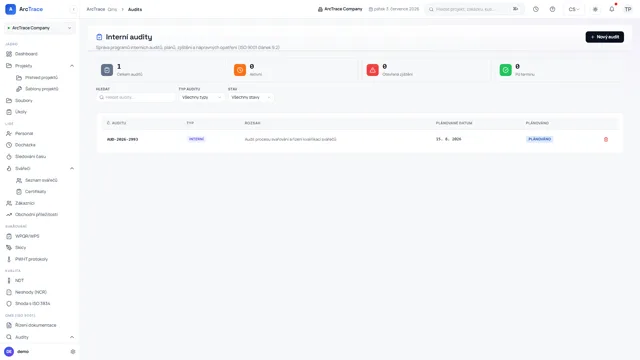Click the ArcTrace logo icon
Screen dimensions: 640x360
[x=11, y=9]
